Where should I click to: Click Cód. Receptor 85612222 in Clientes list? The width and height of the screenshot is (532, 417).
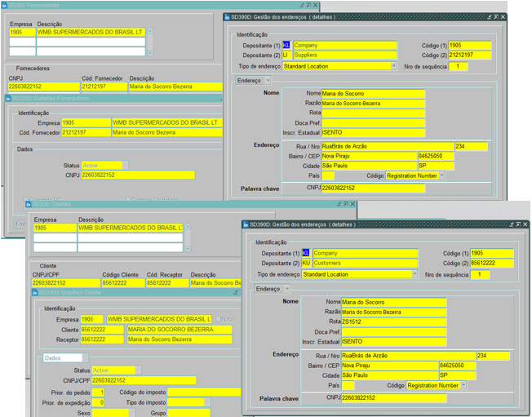point(167,282)
